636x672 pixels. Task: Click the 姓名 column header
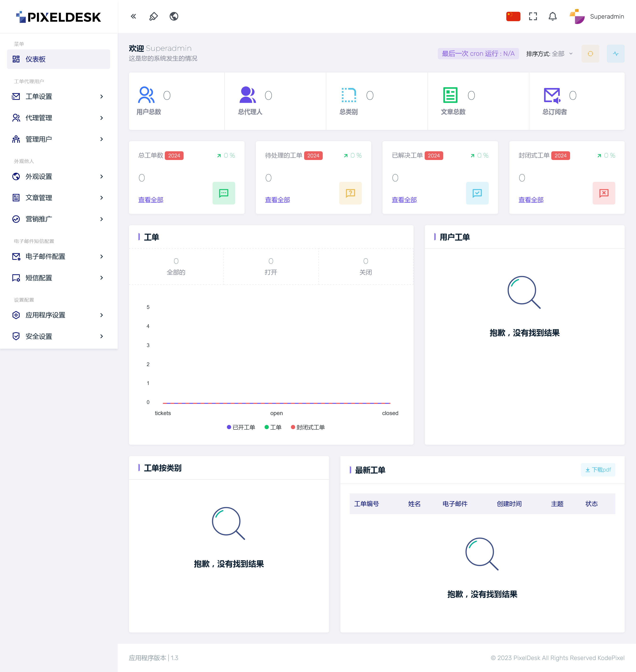[414, 504]
